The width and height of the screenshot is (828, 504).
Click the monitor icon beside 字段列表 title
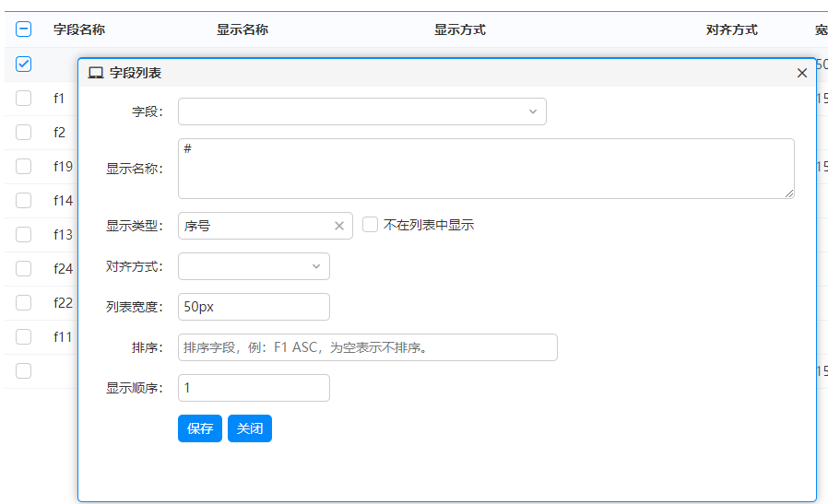(x=96, y=73)
